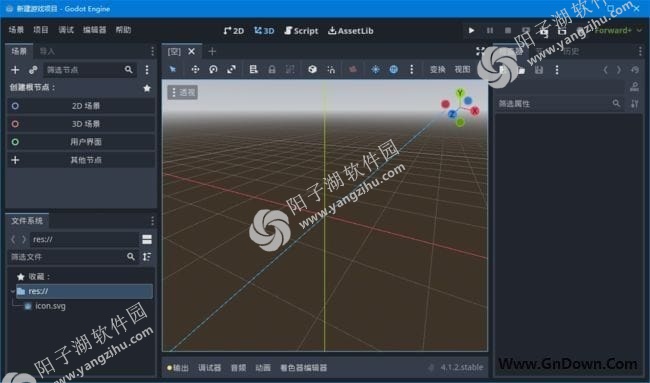Activate the Move Mode tool
Image resolution: width=650 pixels, height=383 pixels.
[x=195, y=69]
